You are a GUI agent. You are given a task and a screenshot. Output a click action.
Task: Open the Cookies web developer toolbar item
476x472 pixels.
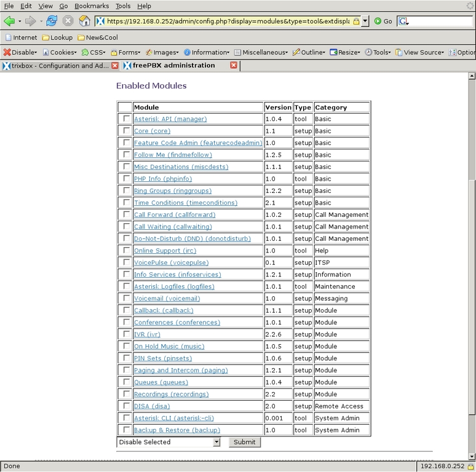[60, 52]
